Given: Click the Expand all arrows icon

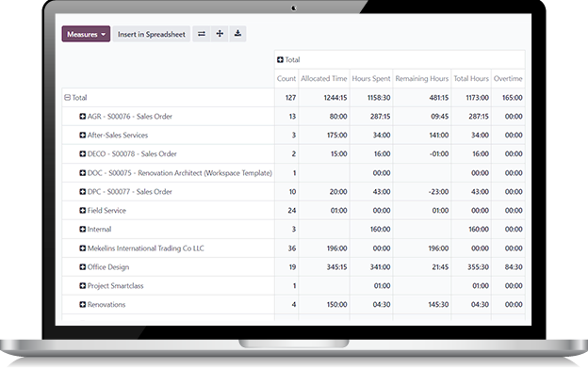Looking at the screenshot, I should point(220,34).
